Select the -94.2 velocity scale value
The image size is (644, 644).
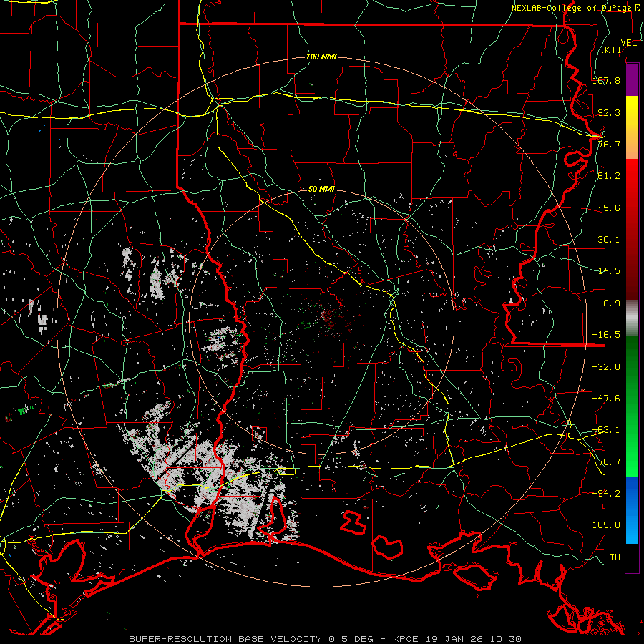pyautogui.click(x=606, y=494)
